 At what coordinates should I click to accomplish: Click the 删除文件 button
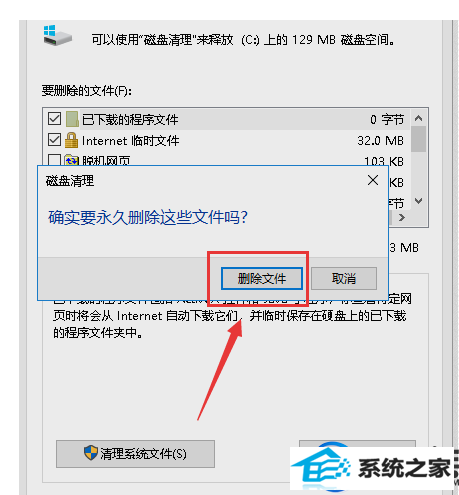[262, 278]
